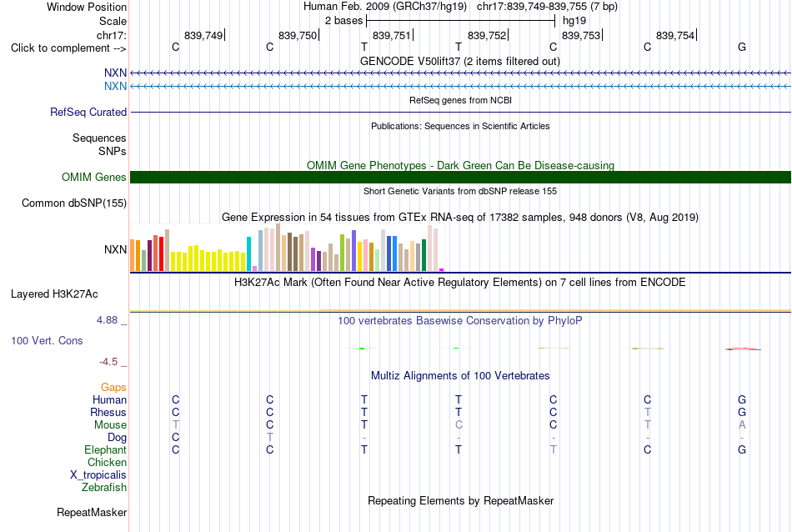Screen dimensions: 792x532
Task: Click the X_tropicalis species label
Action: pos(98,475)
